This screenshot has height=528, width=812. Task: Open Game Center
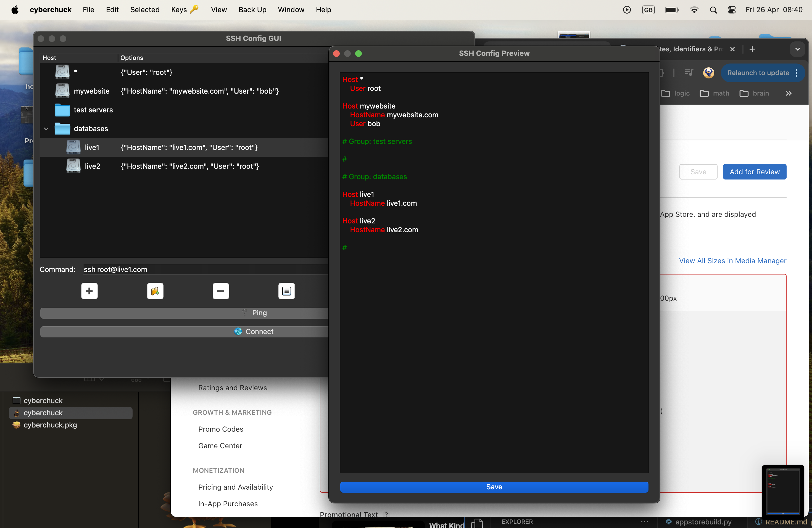click(x=220, y=445)
